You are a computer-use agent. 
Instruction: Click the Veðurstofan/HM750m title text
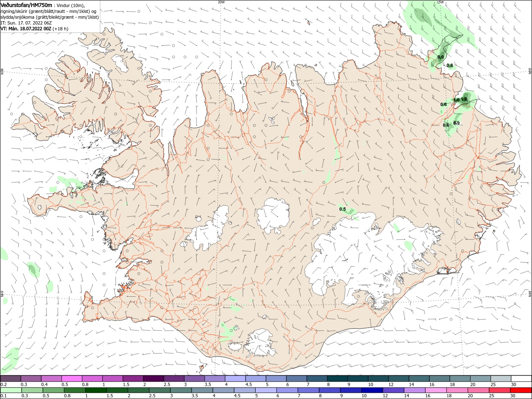click(x=26, y=5)
